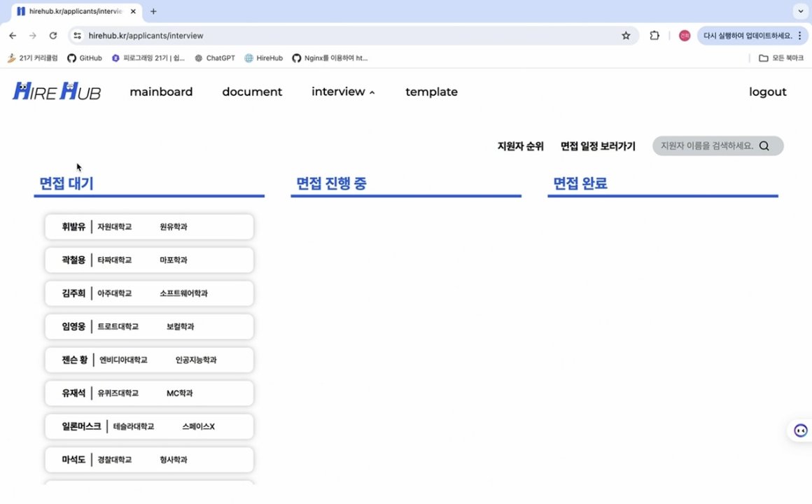This screenshot has width=812, height=504.
Task: Open the chat widget on the right edge
Action: 801,430
